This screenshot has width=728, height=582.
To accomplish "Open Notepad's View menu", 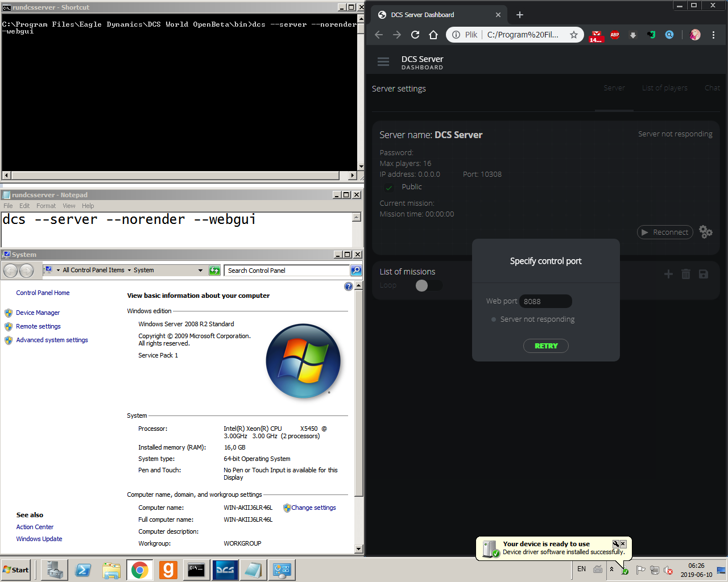I will pyautogui.click(x=69, y=206).
